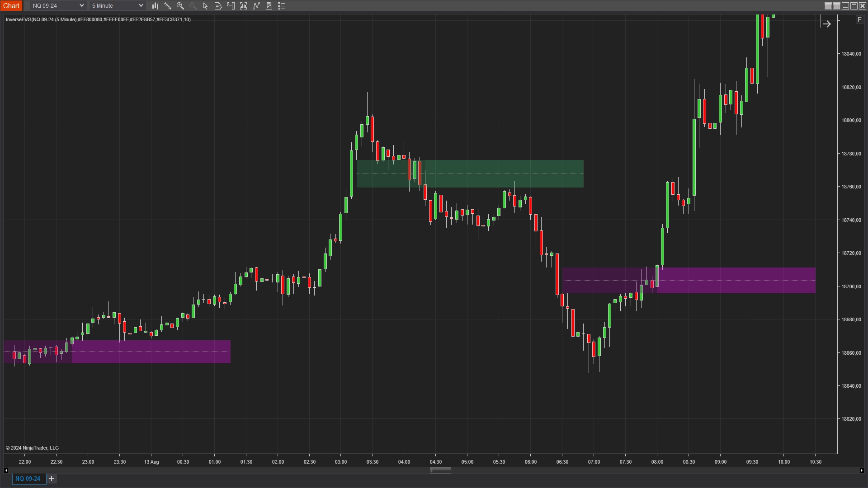Click the 18700,00 price axis label
Image resolution: width=868 pixels, height=488 pixels.
[x=851, y=286]
